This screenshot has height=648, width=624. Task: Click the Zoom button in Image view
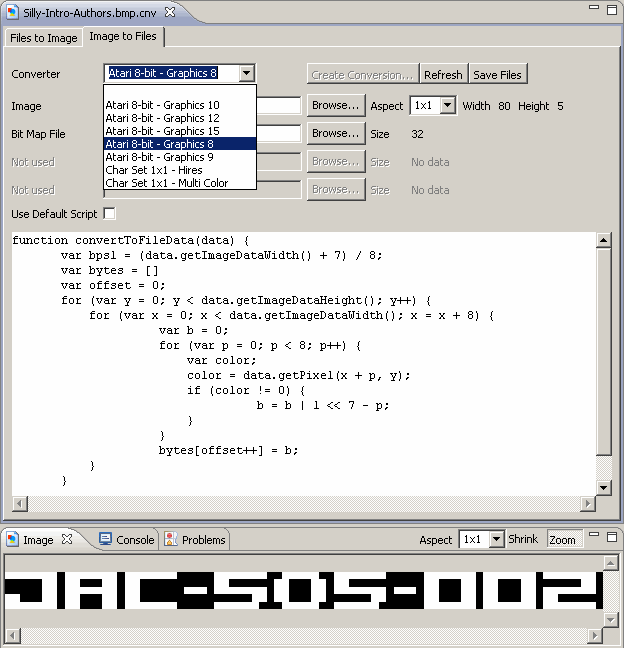[563, 539]
